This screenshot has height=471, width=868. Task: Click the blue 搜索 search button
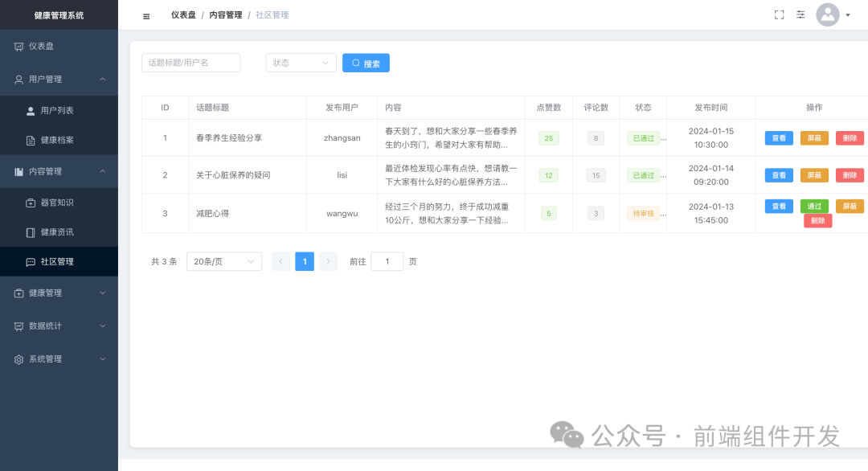[366, 63]
